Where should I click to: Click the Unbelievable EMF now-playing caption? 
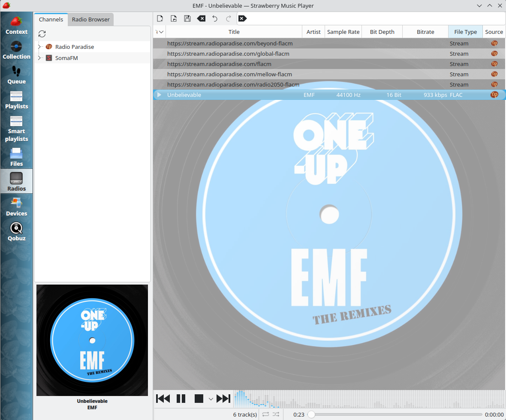[x=92, y=404]
